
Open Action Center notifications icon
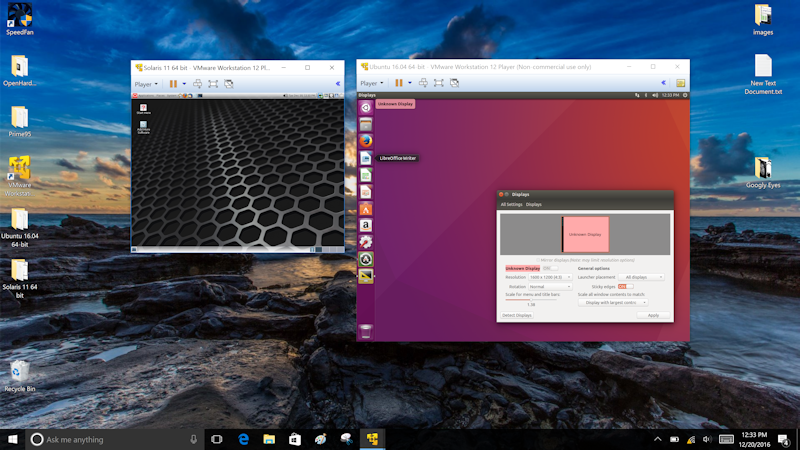784,439
